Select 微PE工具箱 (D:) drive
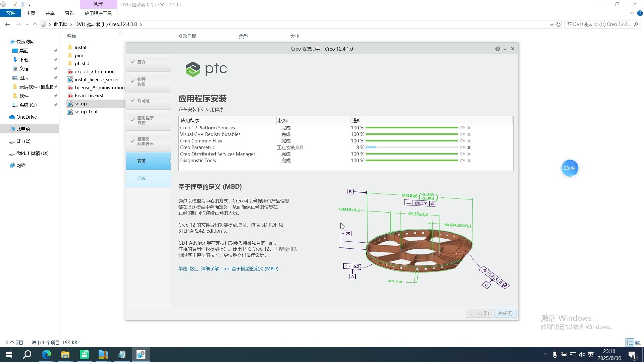Image resolution: width=644 pixels, height=362 pixels. pos(32,154)
